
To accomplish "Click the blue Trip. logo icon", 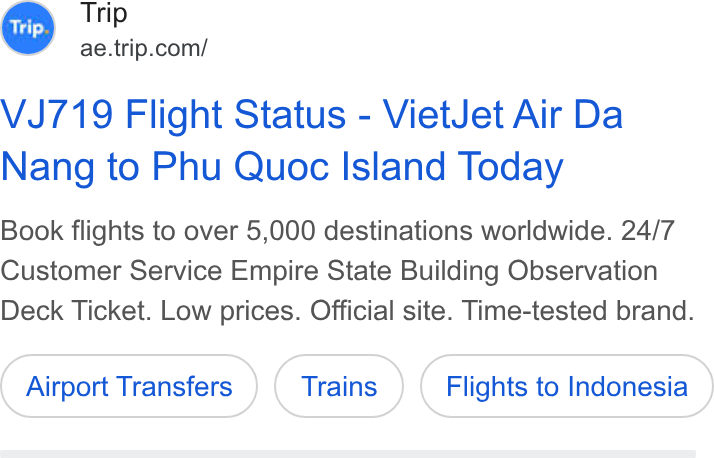I will (x=28, y=28).
